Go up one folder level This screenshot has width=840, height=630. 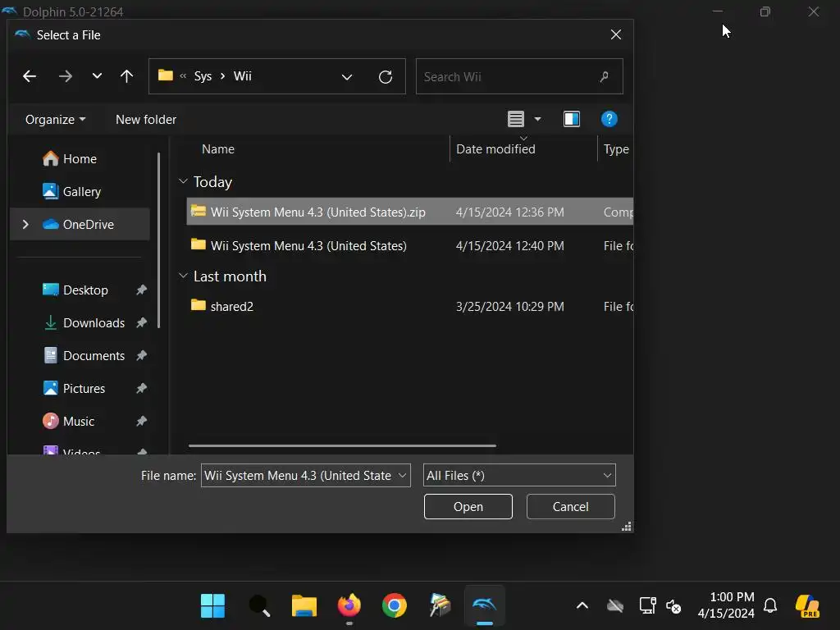[x=126, y=76]
